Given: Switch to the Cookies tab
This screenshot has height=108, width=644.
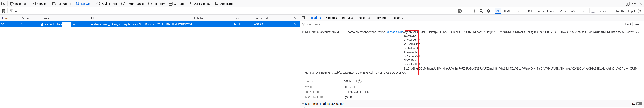Looking at the screenshot, I should click(x=331, y=18).
